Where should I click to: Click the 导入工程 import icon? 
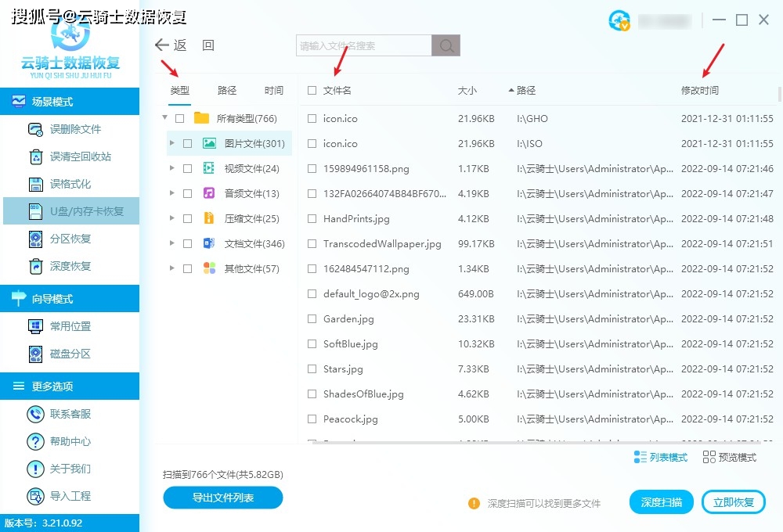point(35,496)
